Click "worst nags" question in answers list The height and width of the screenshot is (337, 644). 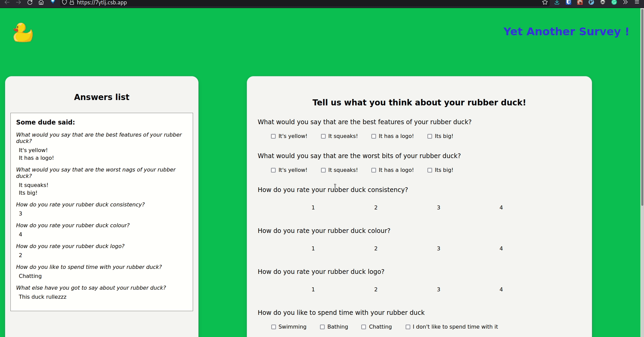(96, 173)
